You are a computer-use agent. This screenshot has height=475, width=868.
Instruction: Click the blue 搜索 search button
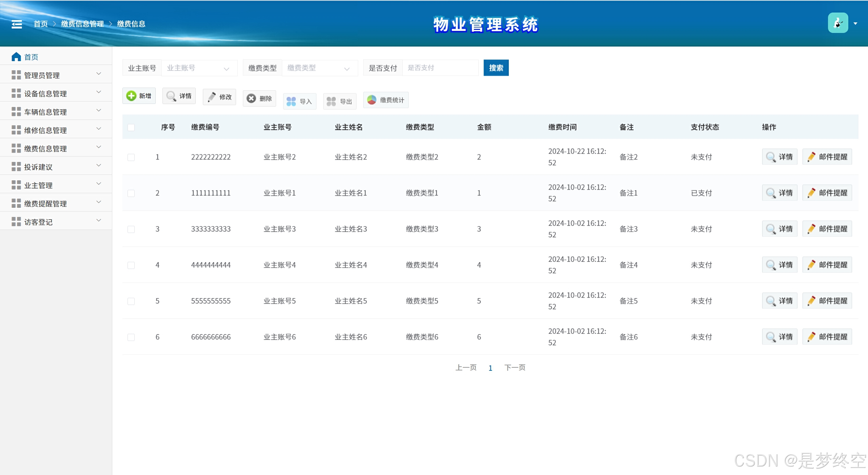(496, 68)
